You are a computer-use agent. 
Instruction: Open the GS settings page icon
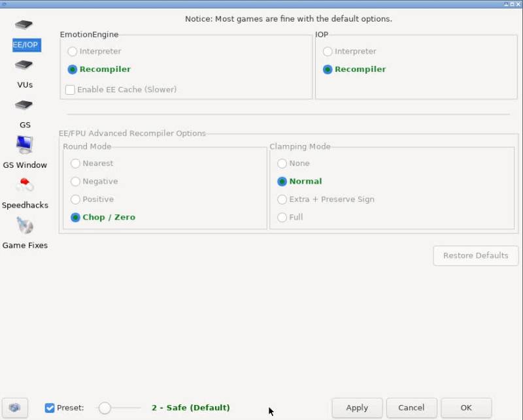(24, 105)
